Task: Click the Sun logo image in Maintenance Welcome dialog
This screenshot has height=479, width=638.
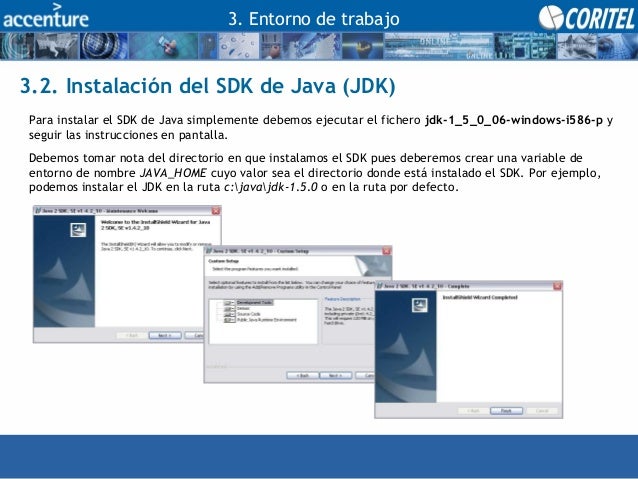Action: 78,230
